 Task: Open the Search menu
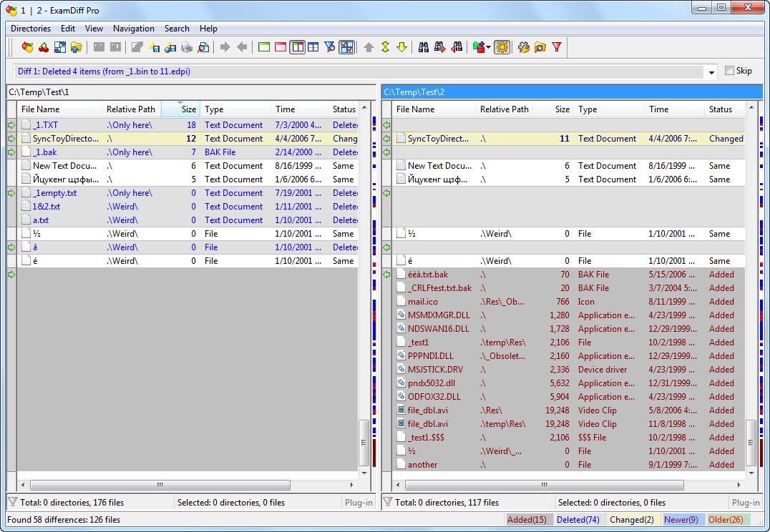(x=177, y=29)
